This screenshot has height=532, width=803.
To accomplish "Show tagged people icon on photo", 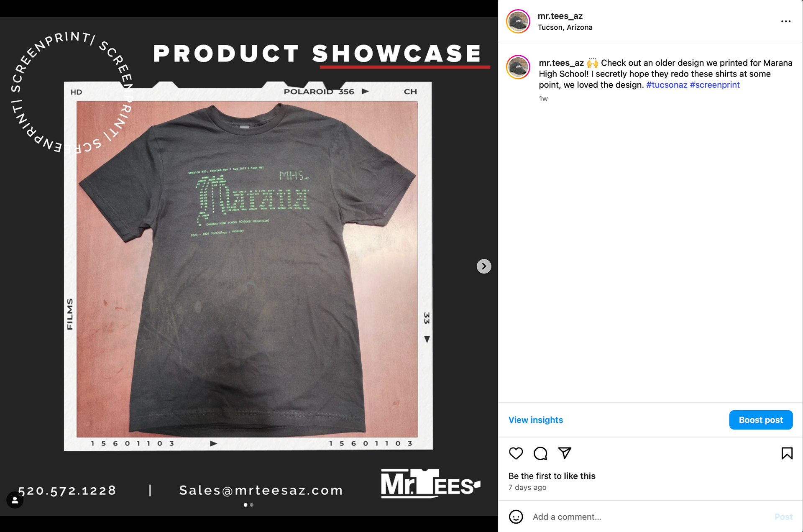I will click(x=15, y=500).
